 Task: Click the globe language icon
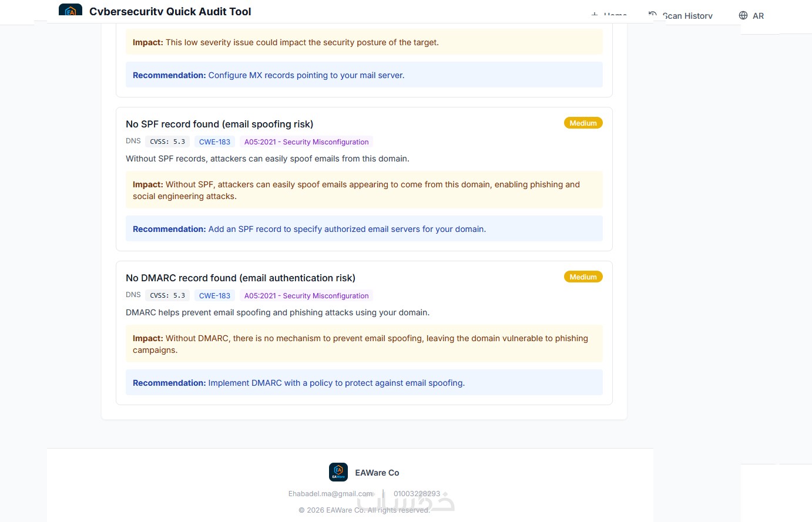(x=743, y=16)
